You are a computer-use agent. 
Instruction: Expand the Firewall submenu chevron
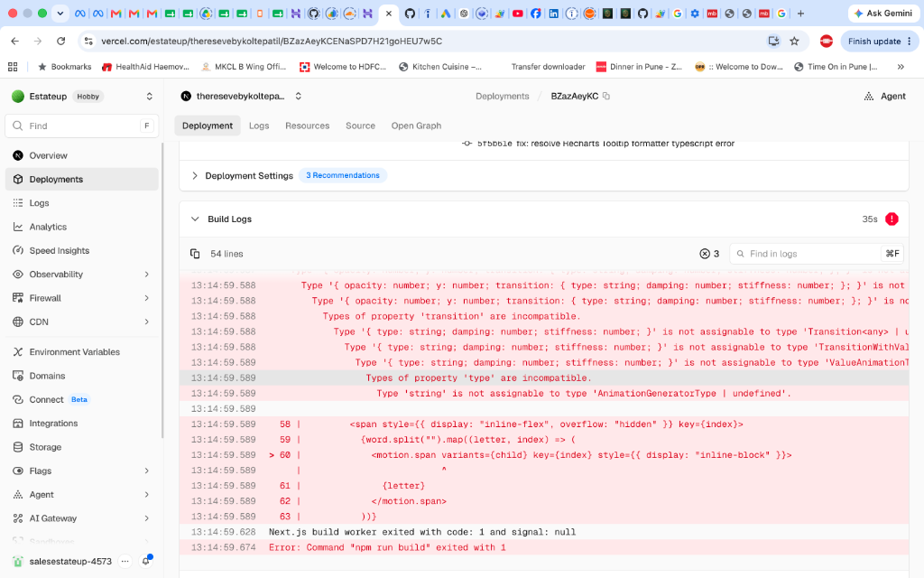pyautogui.click(x=147, y=298)
